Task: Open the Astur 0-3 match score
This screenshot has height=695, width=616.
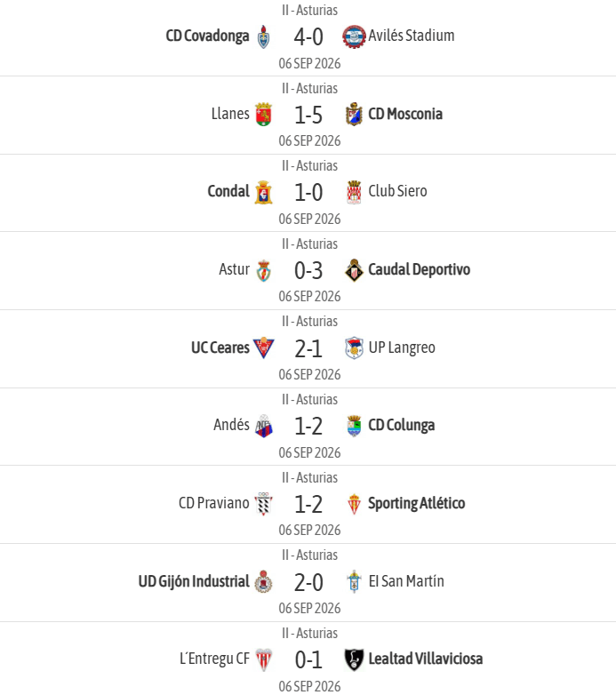Action: pos(308,270)
